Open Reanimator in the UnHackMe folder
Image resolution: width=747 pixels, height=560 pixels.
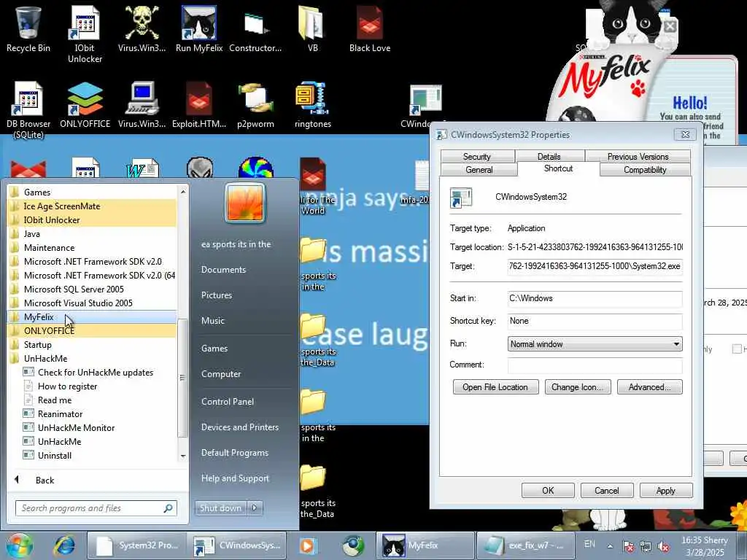60,414
